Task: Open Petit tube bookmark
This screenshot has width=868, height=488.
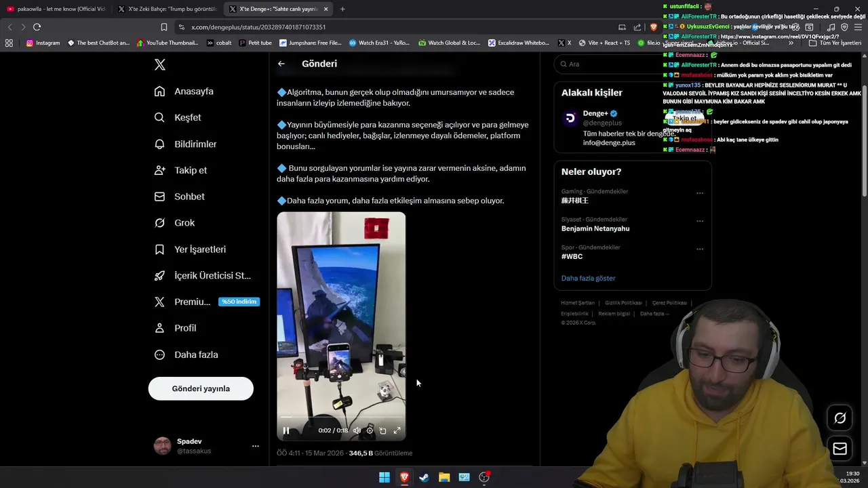Action: (255, 43)
